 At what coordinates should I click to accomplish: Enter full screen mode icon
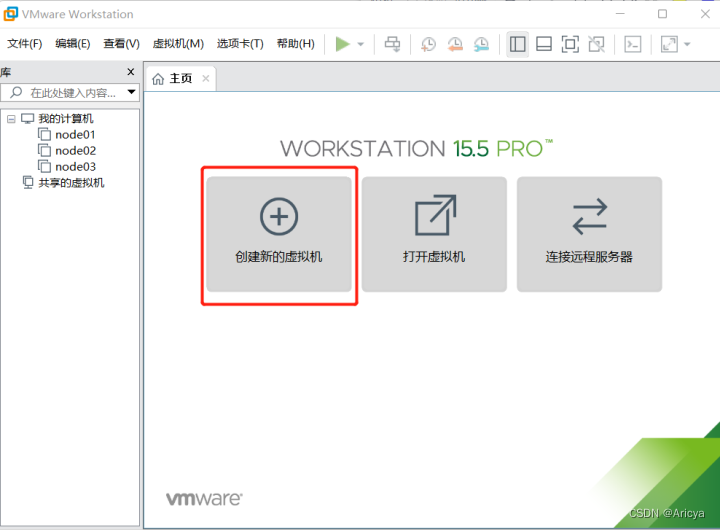[570, 44]
